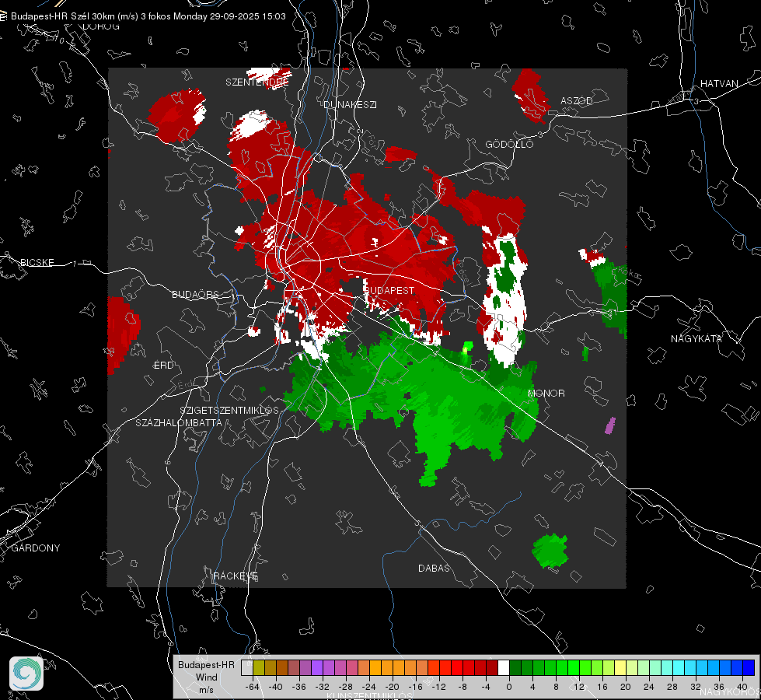Click the MONOR map label
Viewport: 761px width, 700px height.
click(546, 393)
